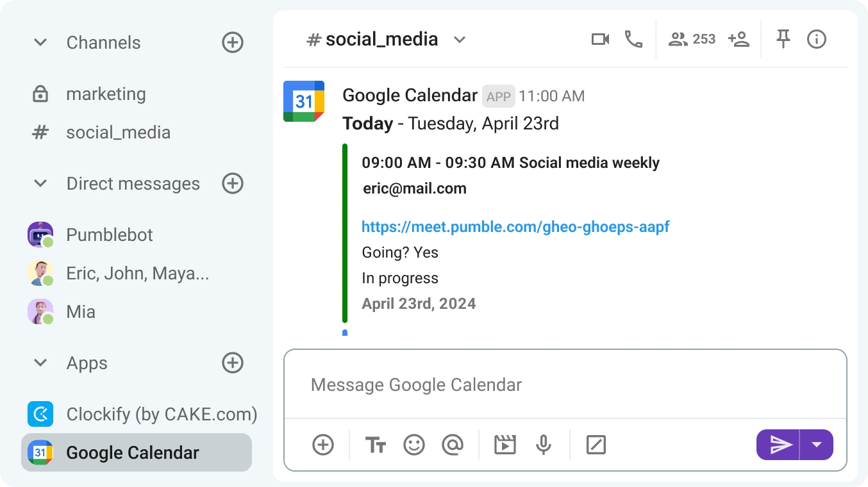
Task: Collapse the Apps section
Action: click(x=40, y=363)
